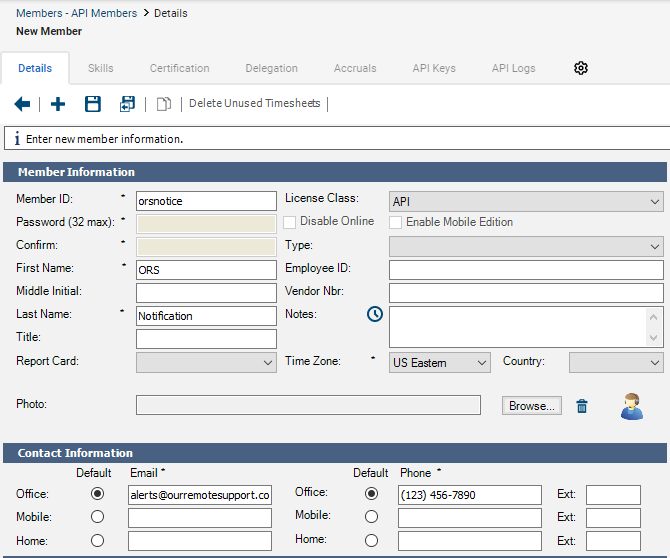Select Office as default phone
Image resolution: width=670 pixels, height=558 pixels.
pos(371,494)
